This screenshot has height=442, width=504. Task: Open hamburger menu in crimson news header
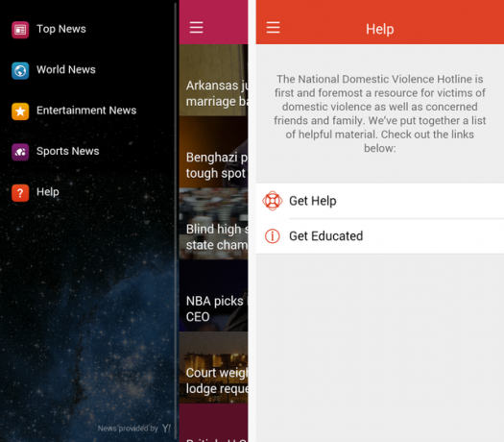coord(196,27)
